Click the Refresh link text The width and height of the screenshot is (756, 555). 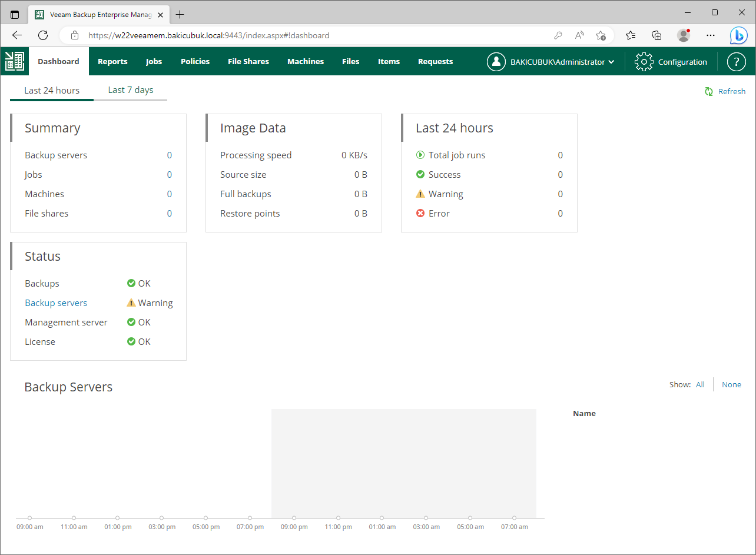(732, 91)
